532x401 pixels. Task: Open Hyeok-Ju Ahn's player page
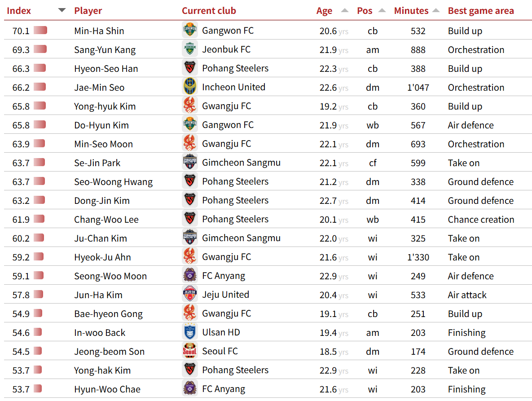(x=102, y=257)
